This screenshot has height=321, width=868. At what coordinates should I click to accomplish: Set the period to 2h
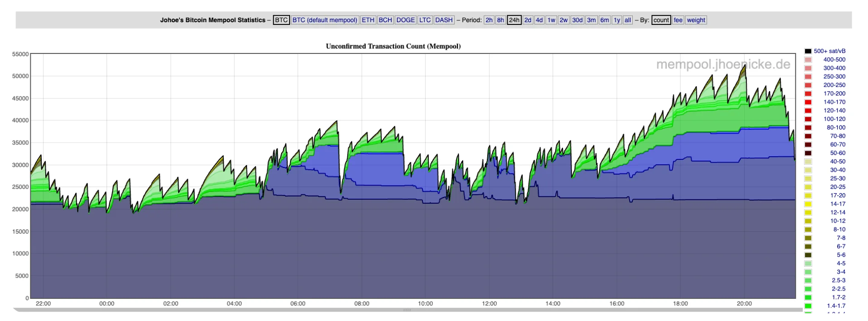click(x=489, y=20)
